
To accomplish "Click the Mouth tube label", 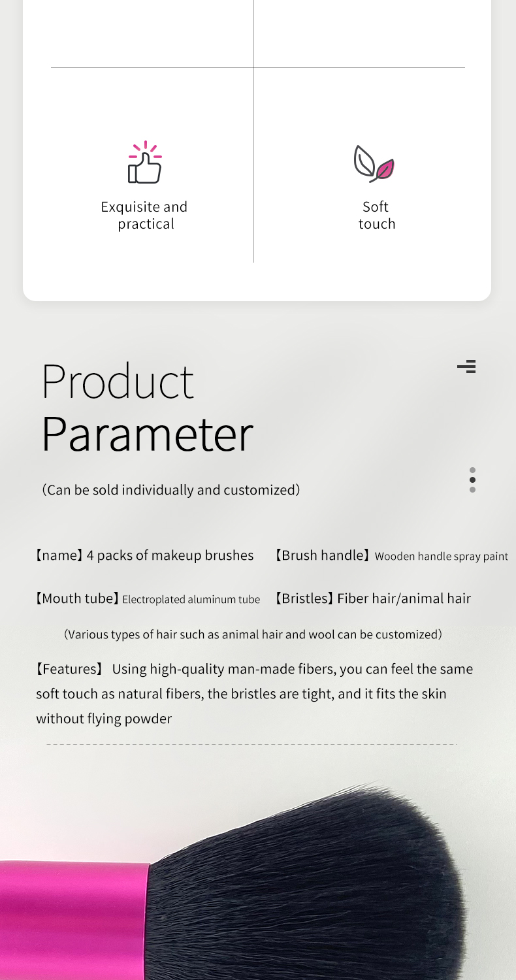I will [77, 598].
